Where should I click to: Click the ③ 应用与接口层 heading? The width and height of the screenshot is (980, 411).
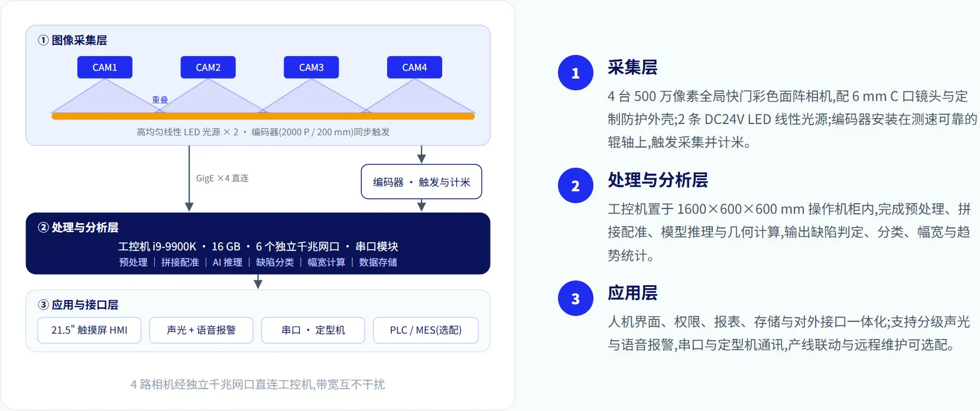78,305
